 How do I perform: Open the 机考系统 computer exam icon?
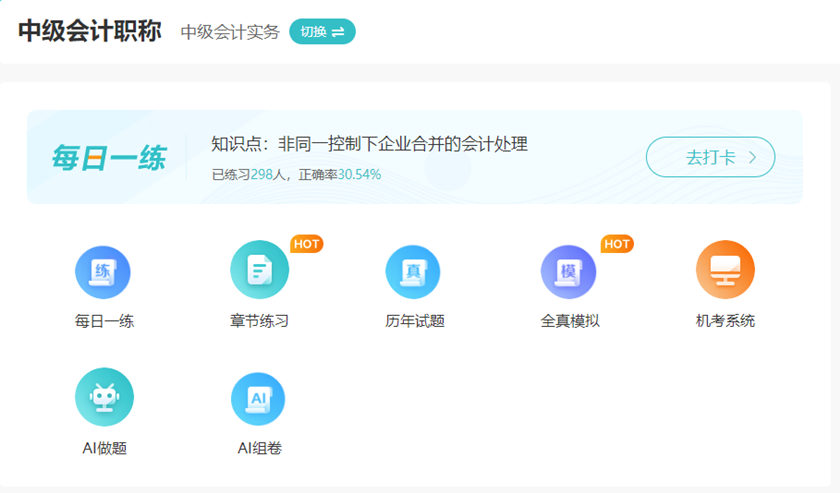click(x=725, y=271)
